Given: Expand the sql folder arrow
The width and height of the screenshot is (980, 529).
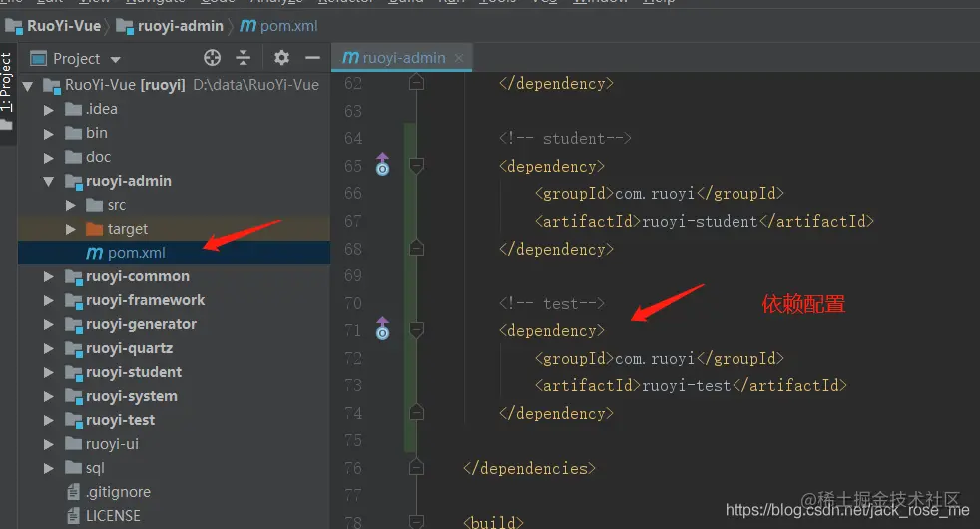Looking at the screenshot, I should pyautogui.click(x=49, y=469).
